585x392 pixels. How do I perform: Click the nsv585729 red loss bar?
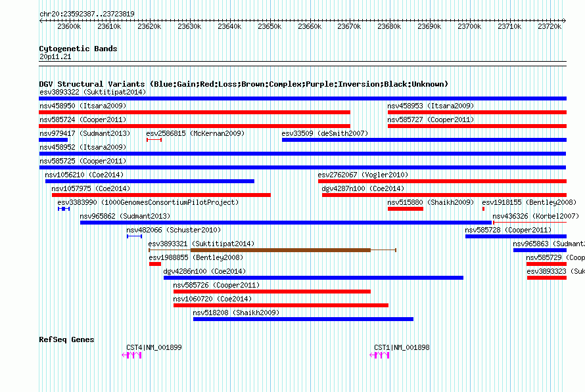point(546,264)
